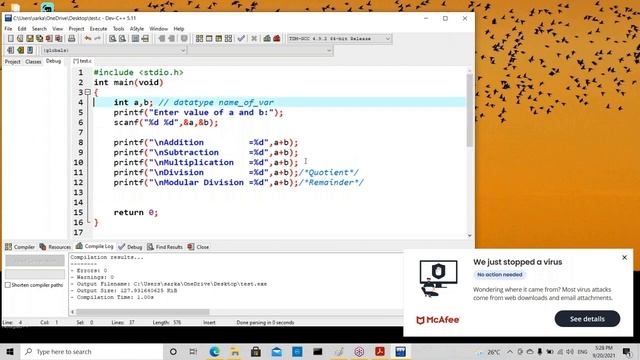The width and height of the screenshot is (640, 360).
Task: Switch to the Find Results tab
Action: coord(165,247)
